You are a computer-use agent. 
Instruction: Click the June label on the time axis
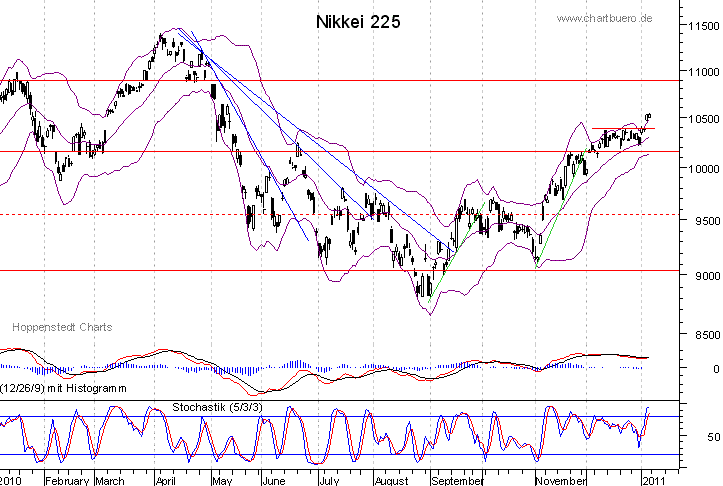pyautogui.click(x=273, y=480)
